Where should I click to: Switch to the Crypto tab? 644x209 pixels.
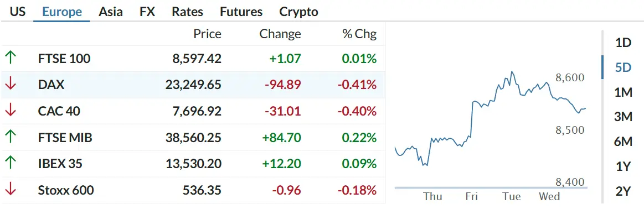pyautogui.click(x=298, y=12)
